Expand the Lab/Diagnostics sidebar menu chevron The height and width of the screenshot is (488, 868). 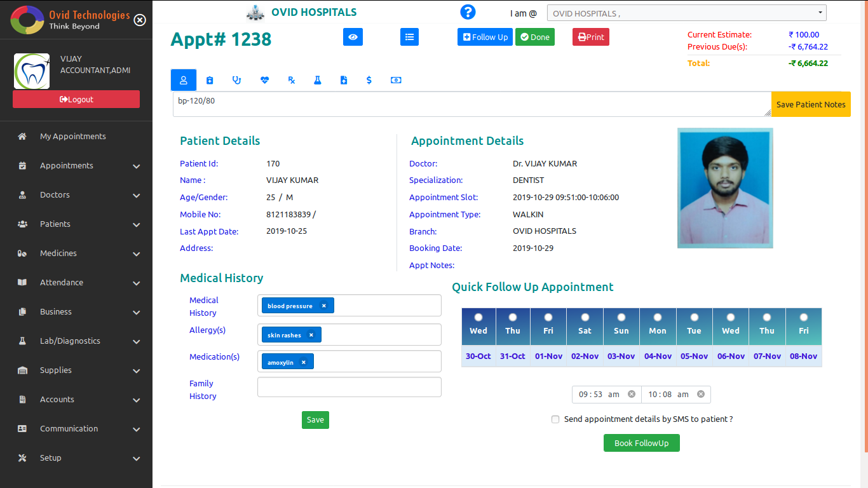137,342
